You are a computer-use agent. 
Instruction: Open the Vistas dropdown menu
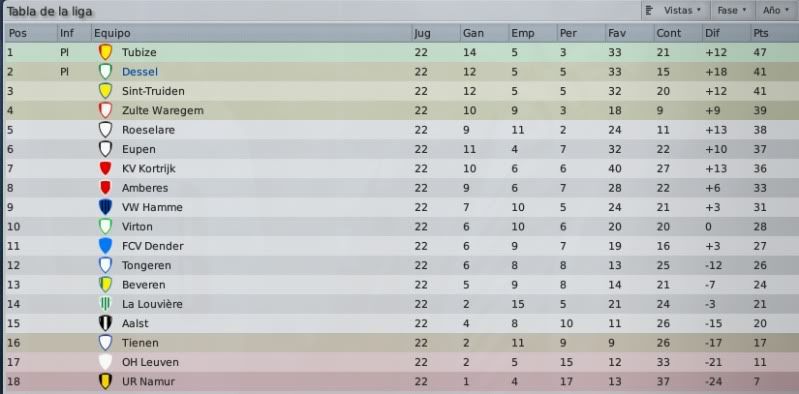pos(674,10)
